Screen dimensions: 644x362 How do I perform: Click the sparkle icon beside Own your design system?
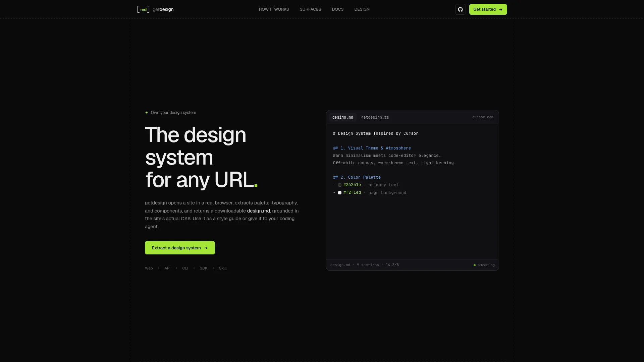click(147, 113)
